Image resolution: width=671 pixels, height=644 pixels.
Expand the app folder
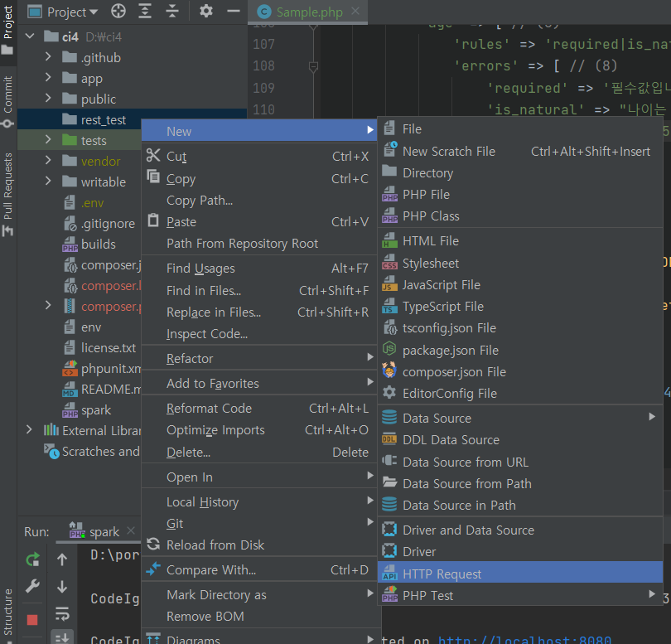(48, 78)
